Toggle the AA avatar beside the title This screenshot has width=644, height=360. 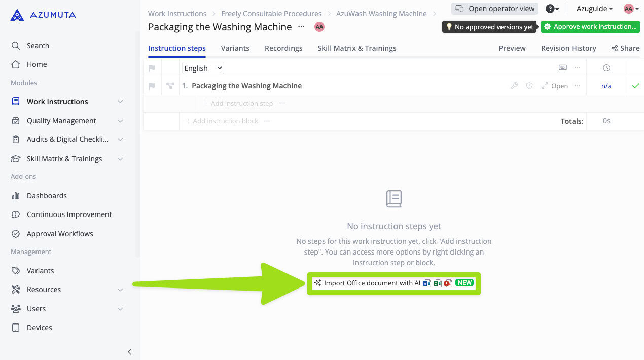319,27
